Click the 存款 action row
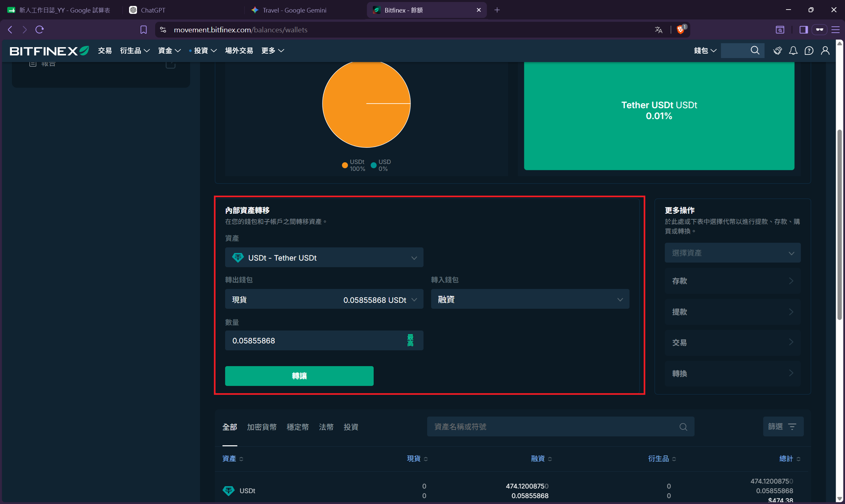 [732, 281]
